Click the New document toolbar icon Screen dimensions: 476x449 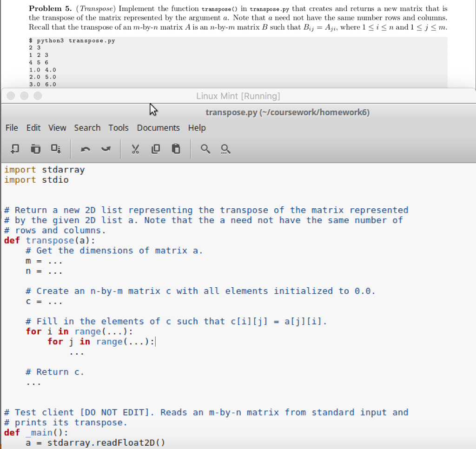coord(15,149)
